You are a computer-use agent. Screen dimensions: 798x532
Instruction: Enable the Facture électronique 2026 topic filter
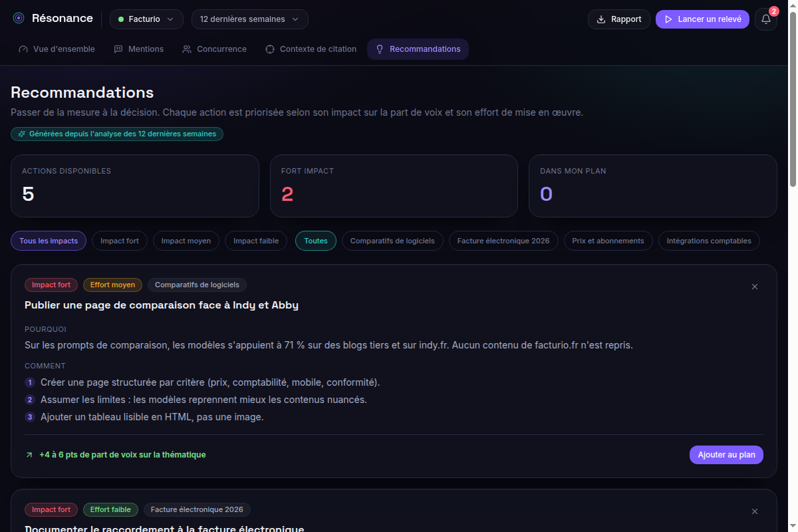pos(503,241)
